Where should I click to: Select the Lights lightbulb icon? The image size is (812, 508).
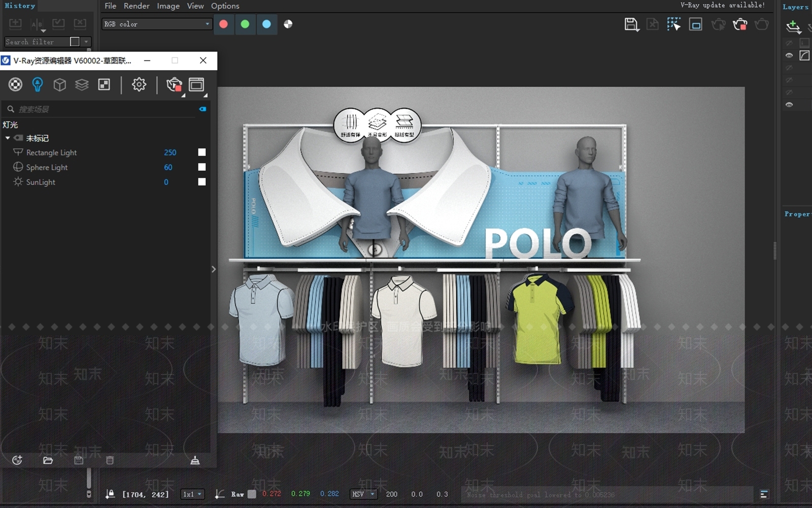click(x=38, y=84)
